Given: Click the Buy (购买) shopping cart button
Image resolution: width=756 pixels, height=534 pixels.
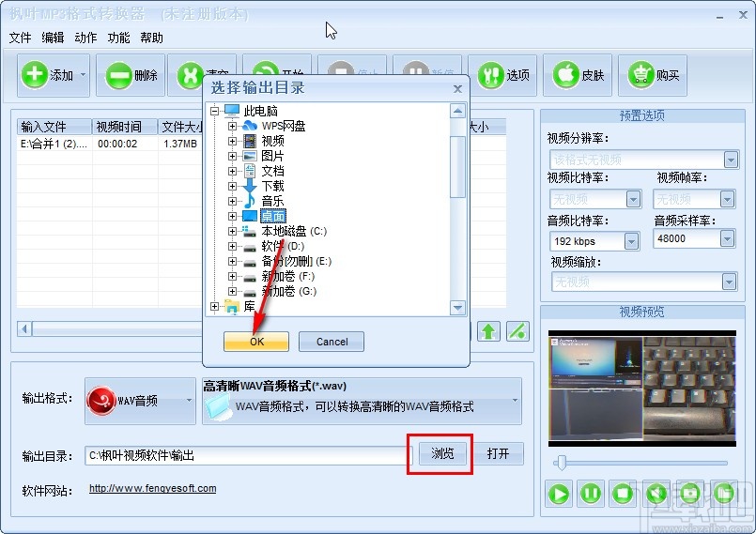Looking at the screenshot, I should [653, 75].
